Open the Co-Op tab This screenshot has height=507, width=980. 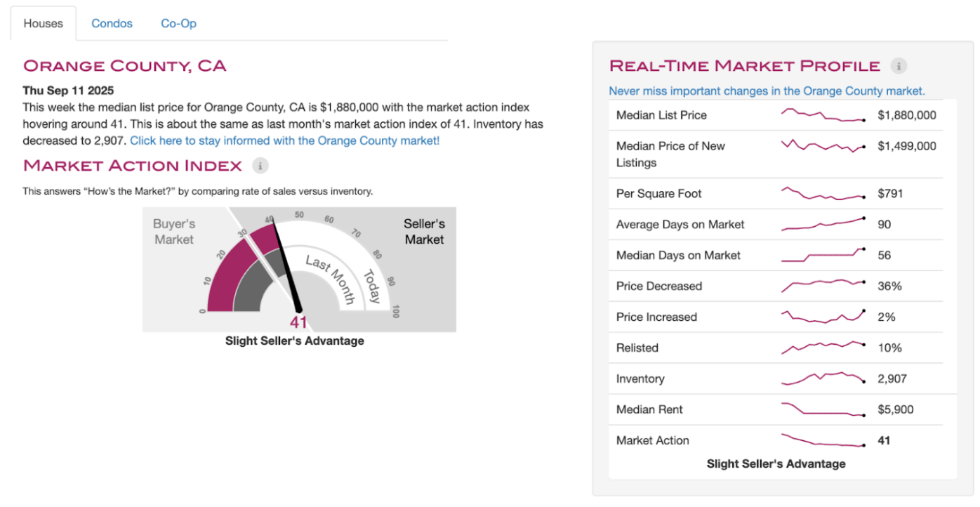(178, 23)
